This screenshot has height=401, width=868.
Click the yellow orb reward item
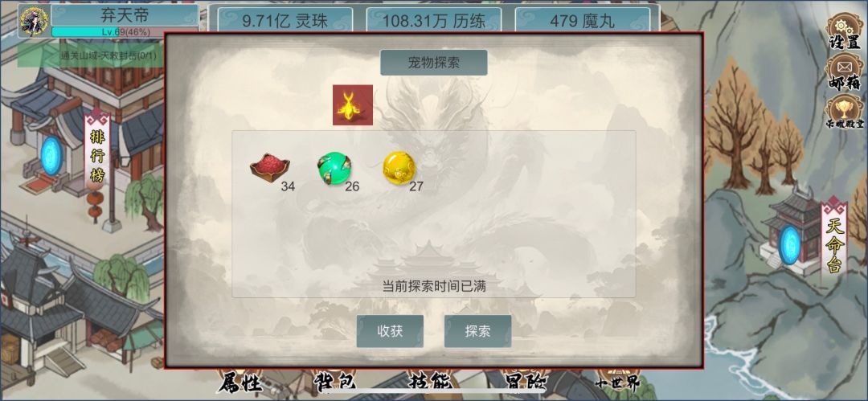[399, 168]
